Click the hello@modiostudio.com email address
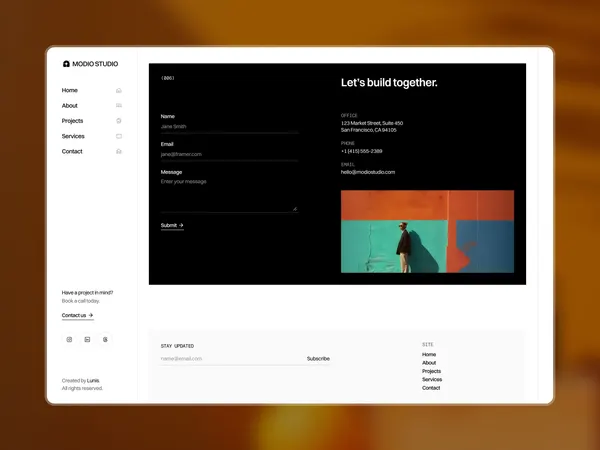The image size is (600, 450). pyautogui.click(x=368, y=172)
